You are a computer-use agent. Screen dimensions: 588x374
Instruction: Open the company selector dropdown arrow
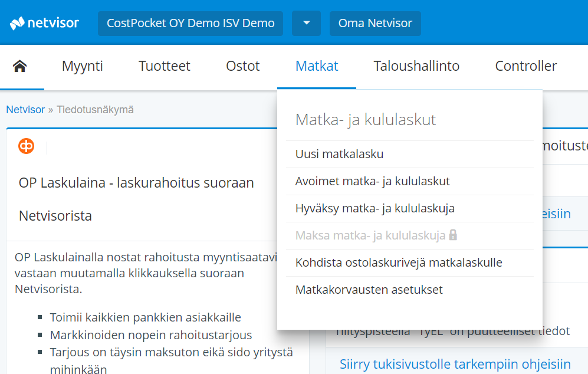(x=306, y=23)
